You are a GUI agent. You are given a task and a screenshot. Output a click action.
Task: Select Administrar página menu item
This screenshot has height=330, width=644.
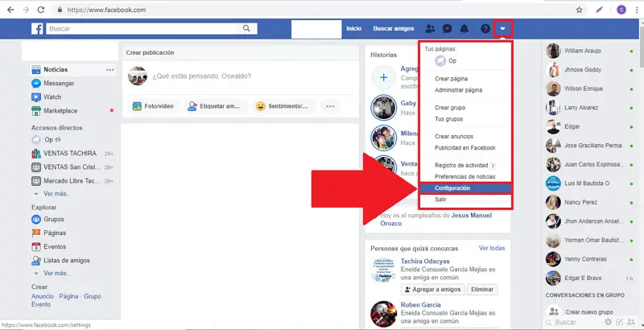point(458,90)
